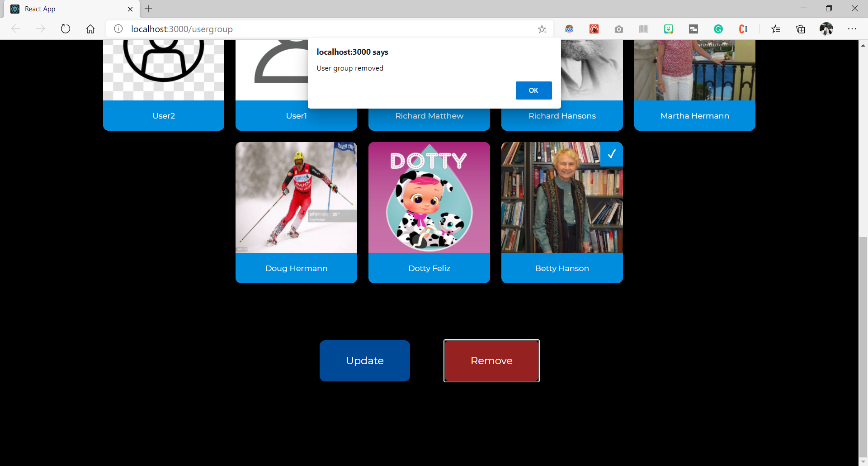The image size is (868, 466).
Task: Click the scrollbar up arrow
Action: coord(863,45)
